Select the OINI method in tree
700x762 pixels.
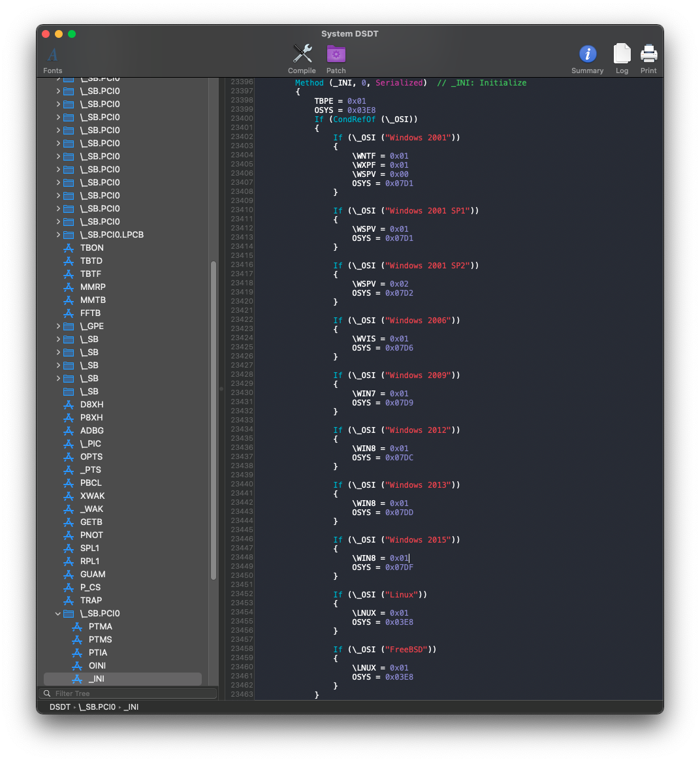(97, 665)
